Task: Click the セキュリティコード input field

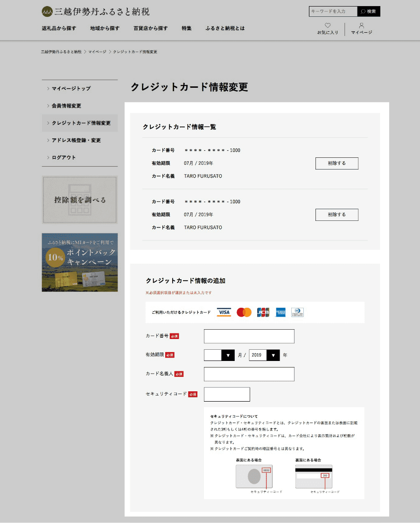Action: click(x=227, y=395)
